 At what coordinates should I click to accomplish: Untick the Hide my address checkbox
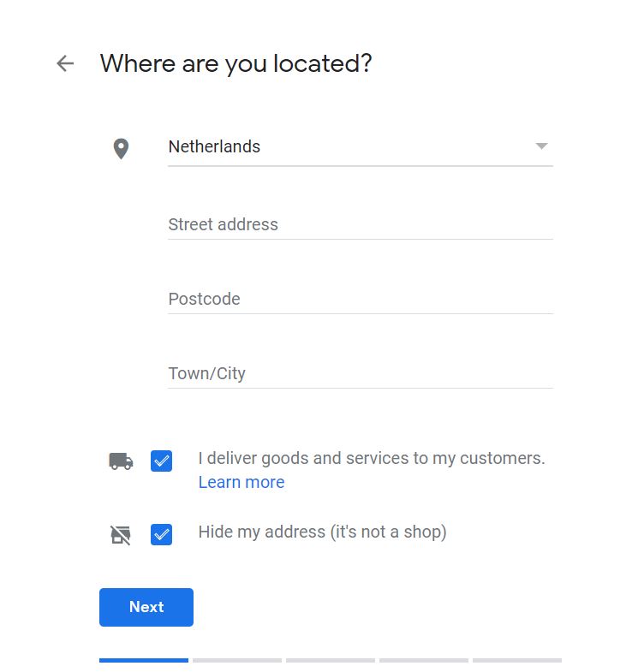coord(161,535)
